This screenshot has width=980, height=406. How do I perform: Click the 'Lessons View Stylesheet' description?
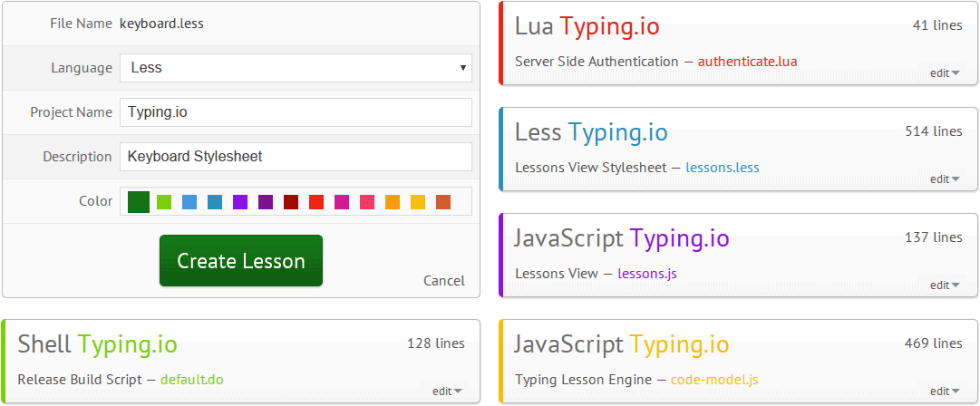pos(591,168)
